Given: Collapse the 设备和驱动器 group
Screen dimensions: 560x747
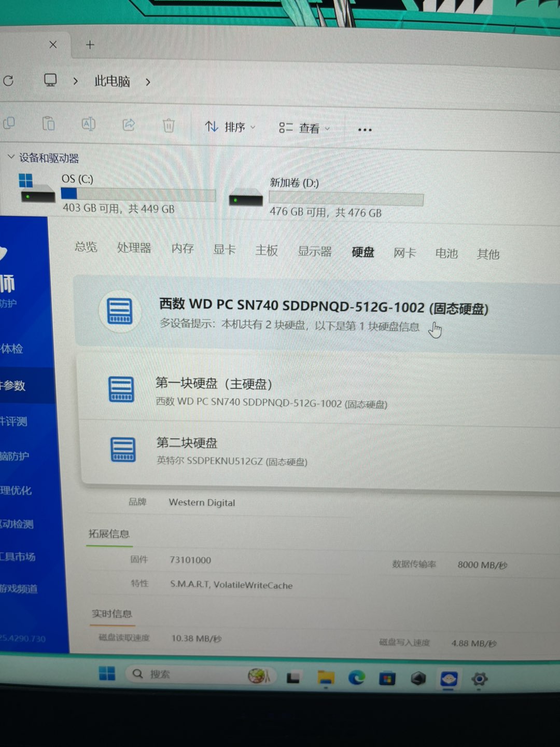Looking at the screenshot, I should click(10, 156).
